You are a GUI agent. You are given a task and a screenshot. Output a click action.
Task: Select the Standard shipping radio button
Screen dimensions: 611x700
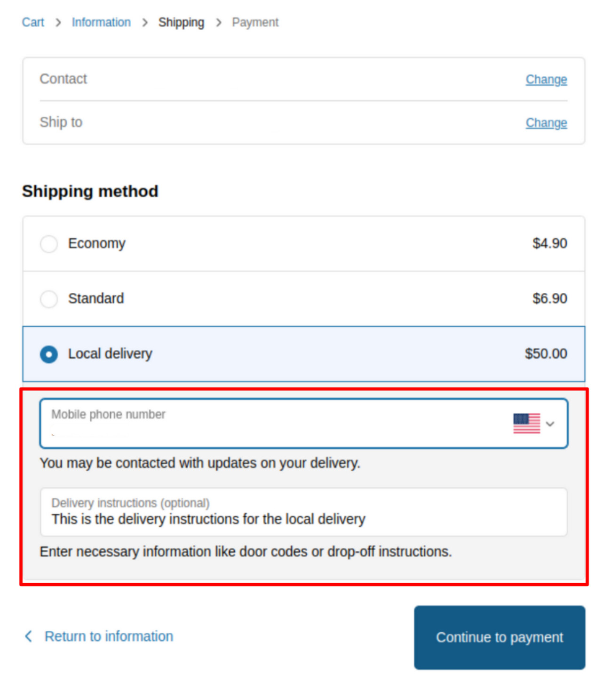point(49,299)
